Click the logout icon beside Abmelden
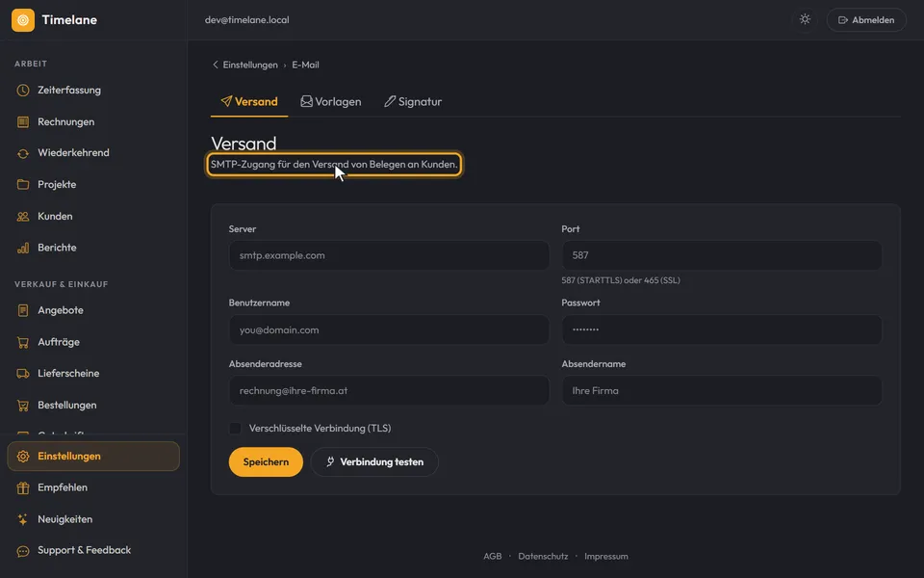This screenshot has height=578, width=924. [x=843, y=20]
